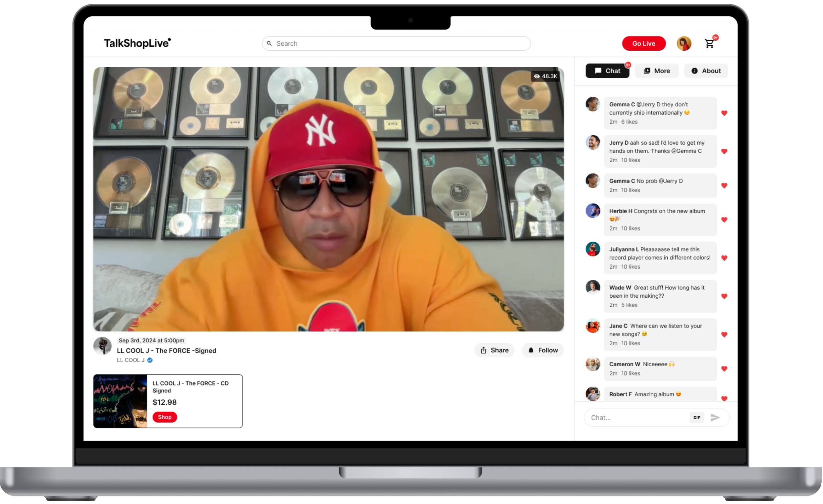Click 'Sep 3rd, 2024 at 5:00pm' date label
This screenshot has height=504, width=823.
pyautogui.click(x=152, y=340)
